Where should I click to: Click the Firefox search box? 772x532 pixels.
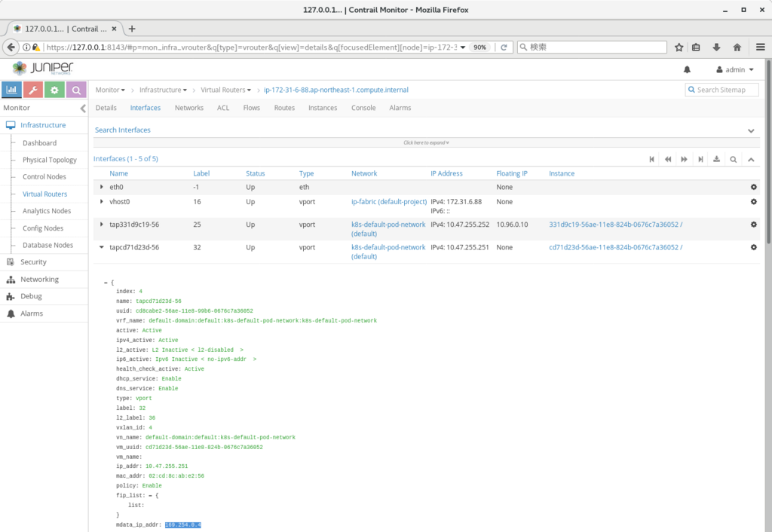(x=592, y=47)
